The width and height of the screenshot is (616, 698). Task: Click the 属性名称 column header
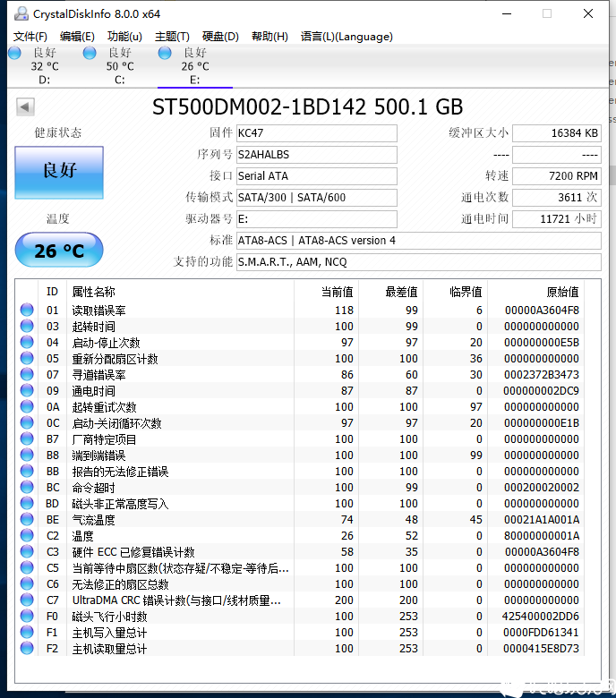click(180, 292)
